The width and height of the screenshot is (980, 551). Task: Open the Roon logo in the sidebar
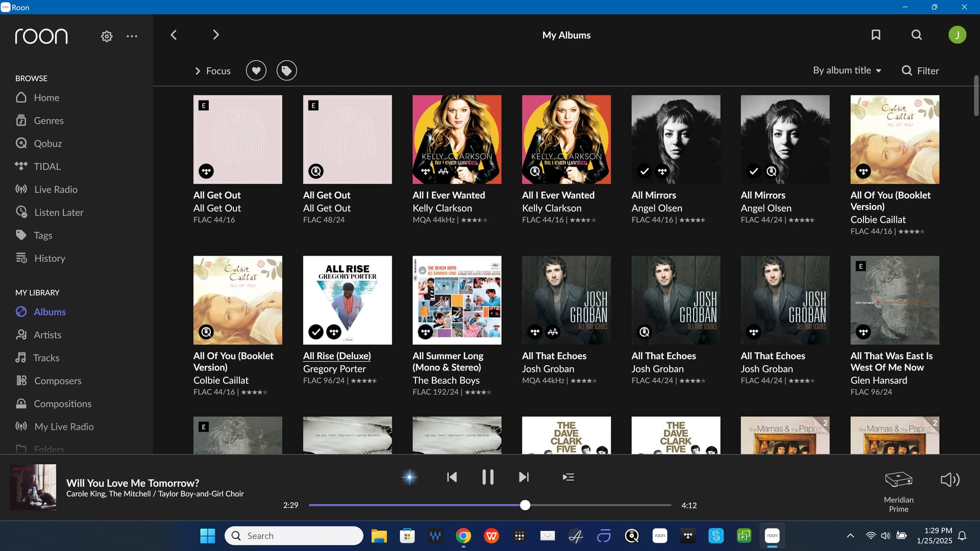pos(41,36)
